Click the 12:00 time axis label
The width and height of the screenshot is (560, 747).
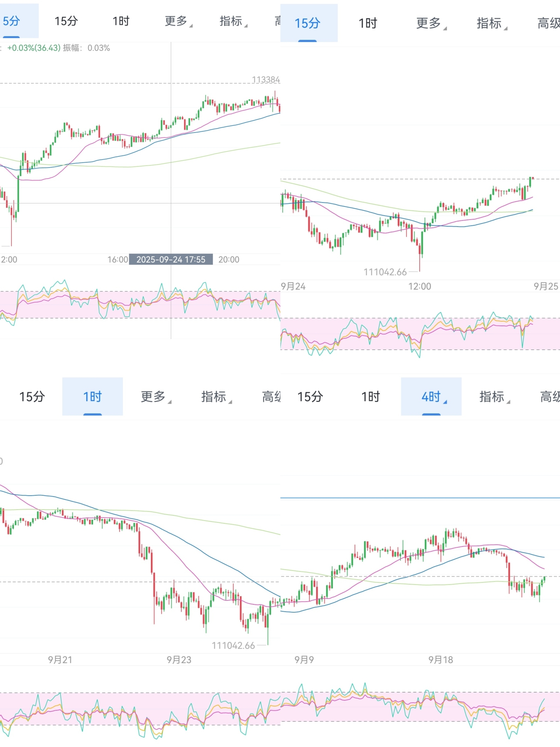tap(419, 286)
